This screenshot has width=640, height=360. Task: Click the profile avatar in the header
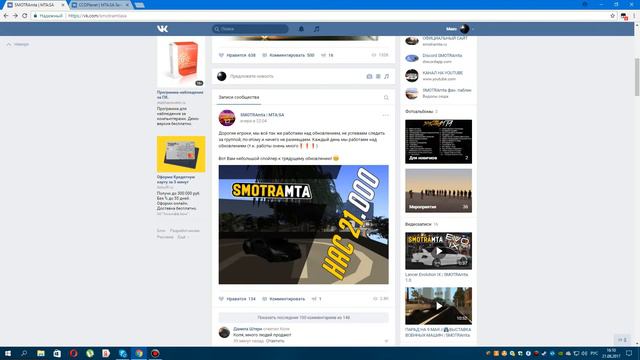(464, 29)
